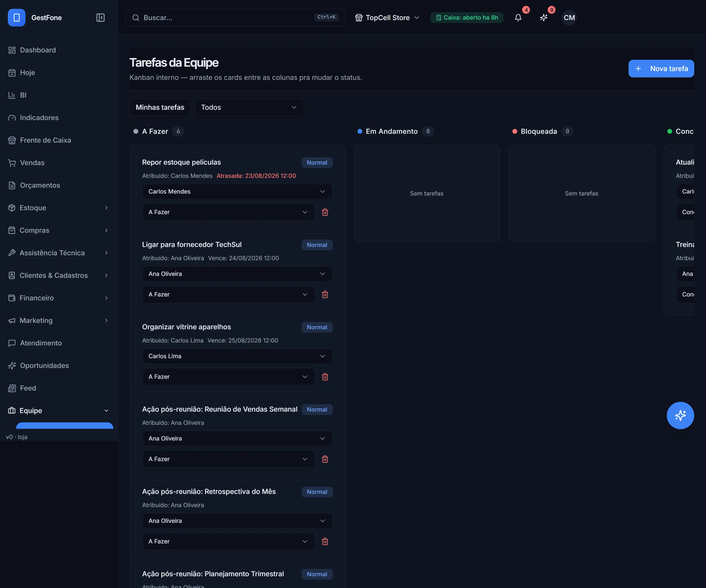The width and height of the screenshot is (706, 588).
Task: Click the Dashboard grid icon
Action: pos(12,50)
